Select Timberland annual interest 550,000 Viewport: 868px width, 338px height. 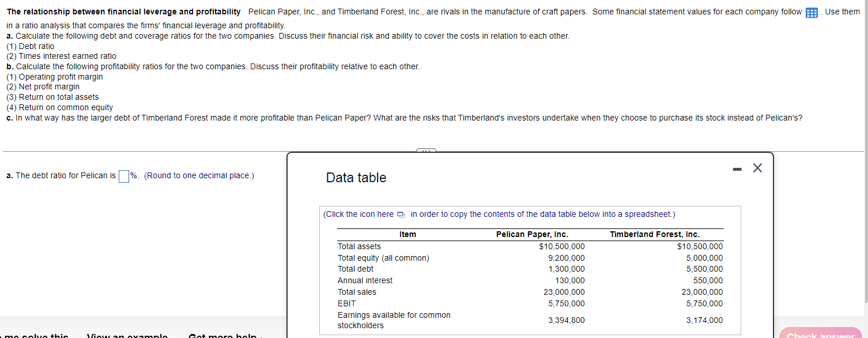pyautogui.click(x=707, y=280)
